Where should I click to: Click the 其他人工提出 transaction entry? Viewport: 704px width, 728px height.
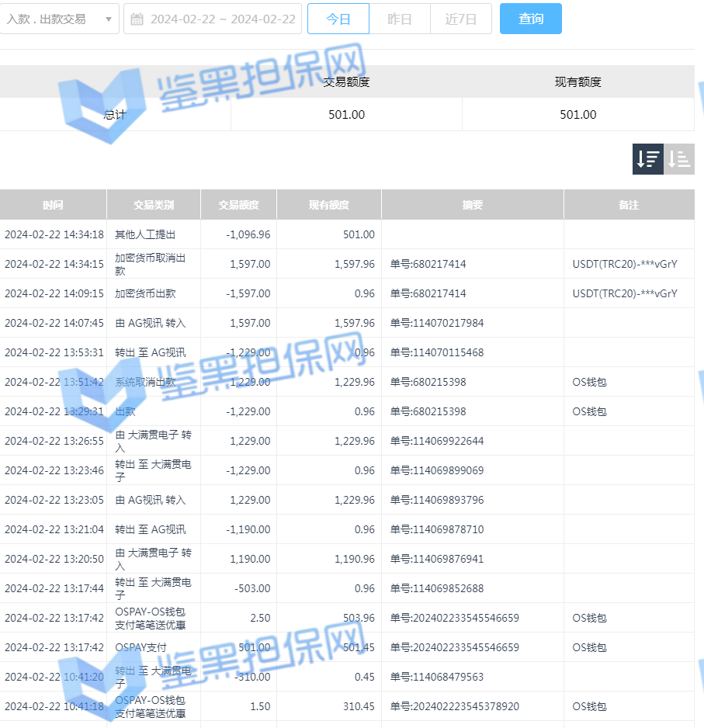[145, 234]
